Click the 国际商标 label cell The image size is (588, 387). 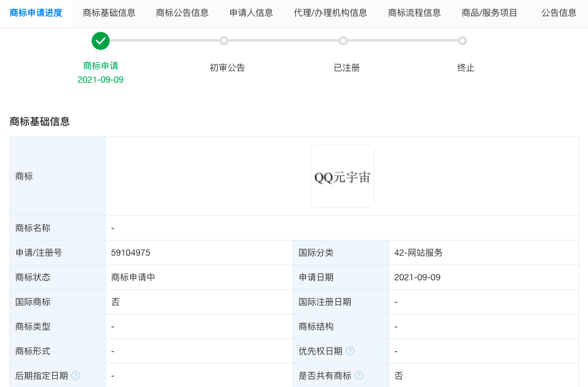point(58,302)
